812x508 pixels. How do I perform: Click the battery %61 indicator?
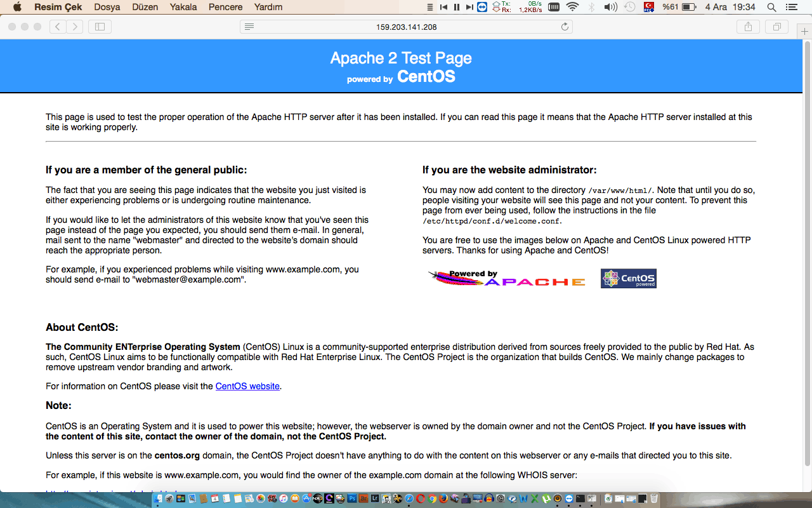pos(679,7)
